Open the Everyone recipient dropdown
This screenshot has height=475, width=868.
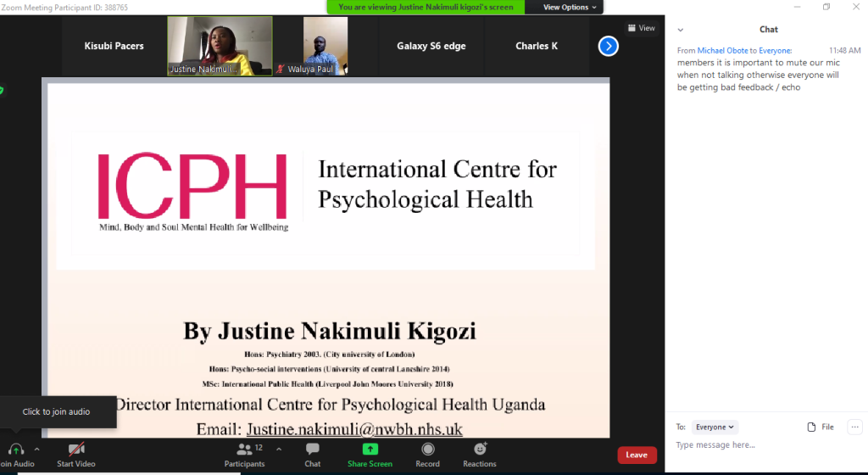point(715,427)
